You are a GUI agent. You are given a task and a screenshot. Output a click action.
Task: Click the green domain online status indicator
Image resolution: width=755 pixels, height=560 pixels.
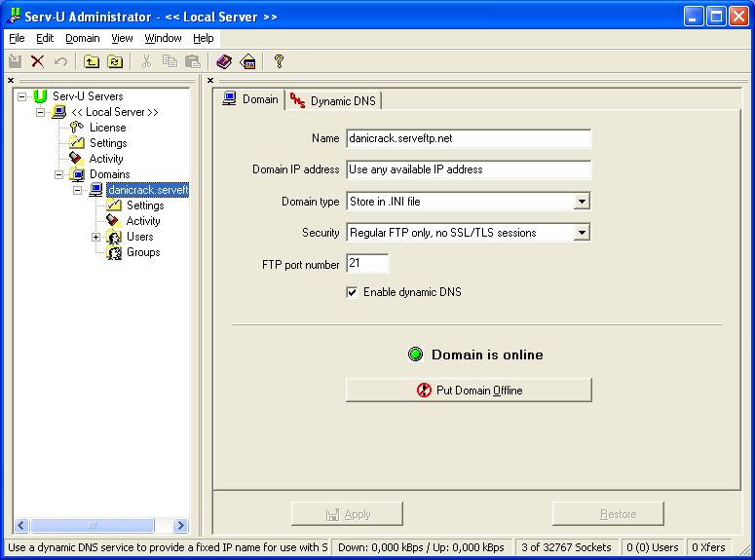[415, 355]
